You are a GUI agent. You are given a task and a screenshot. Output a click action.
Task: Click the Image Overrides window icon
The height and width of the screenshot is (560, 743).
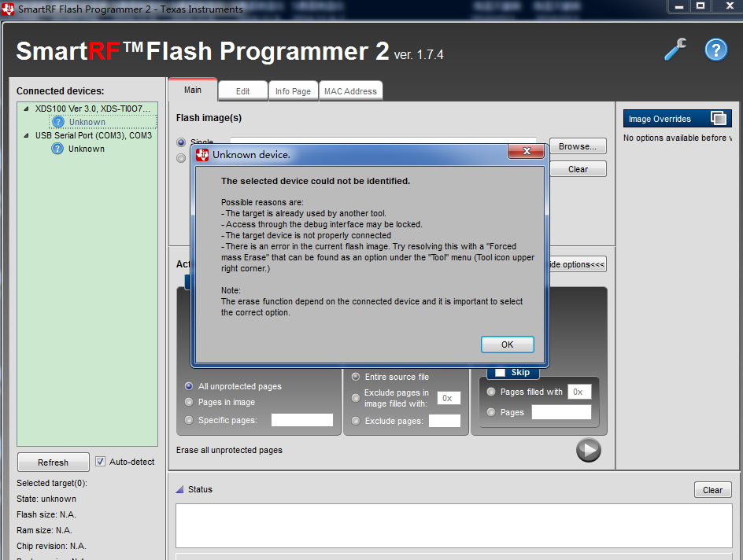[x=719, y=118]
